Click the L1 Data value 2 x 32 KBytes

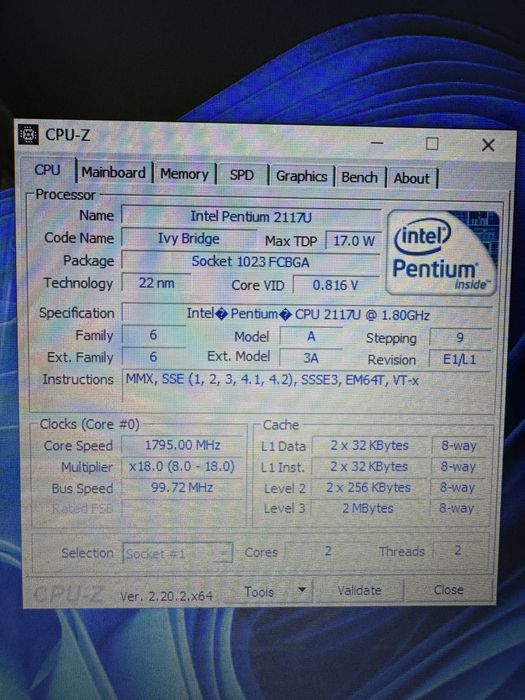point(369,446)
